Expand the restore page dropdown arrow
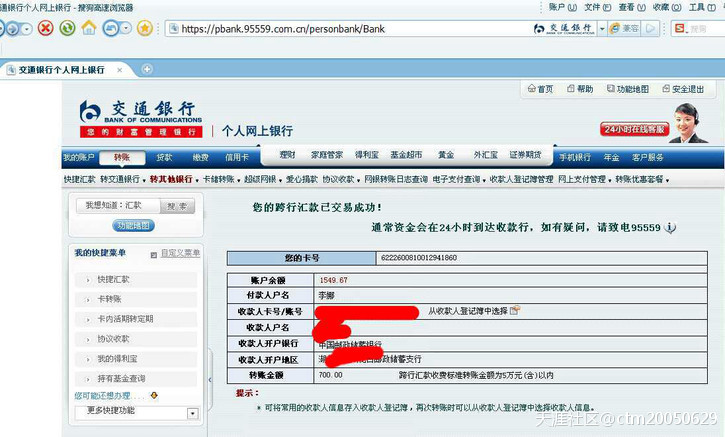 coord(126,29)
